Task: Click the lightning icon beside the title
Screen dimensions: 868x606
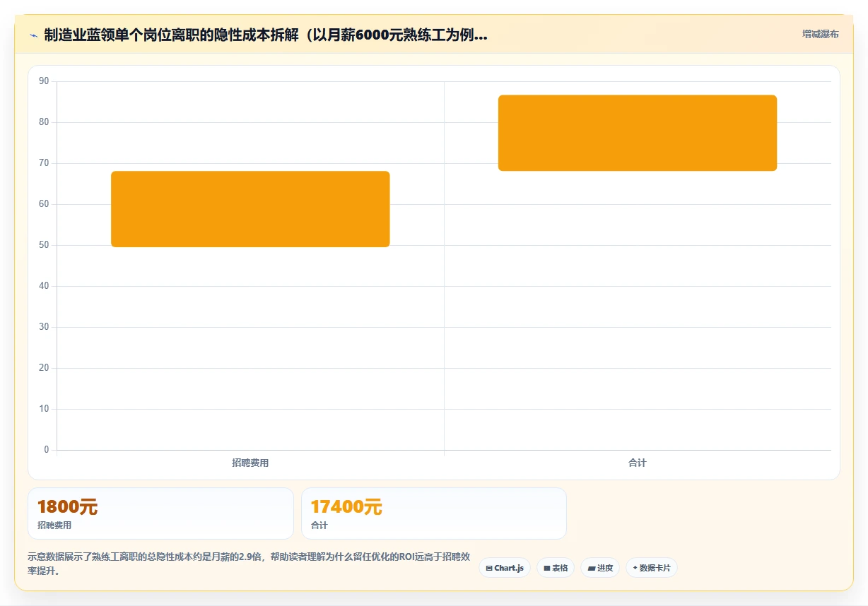Action: [x=33, y=35]
